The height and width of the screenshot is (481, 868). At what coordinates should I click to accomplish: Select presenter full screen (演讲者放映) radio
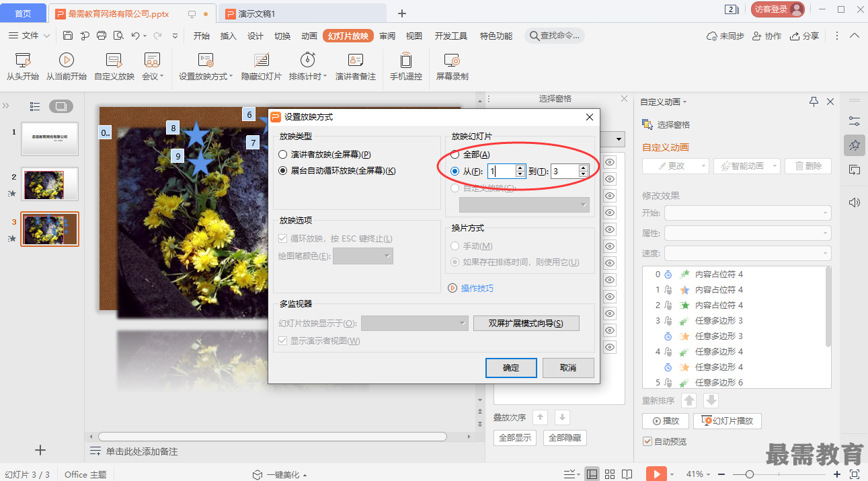283,155
